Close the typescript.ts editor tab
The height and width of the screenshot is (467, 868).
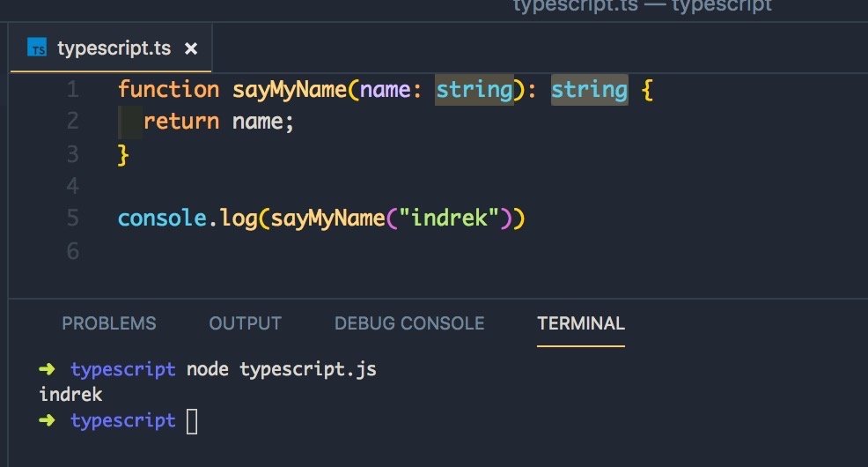tap(192, 48)
